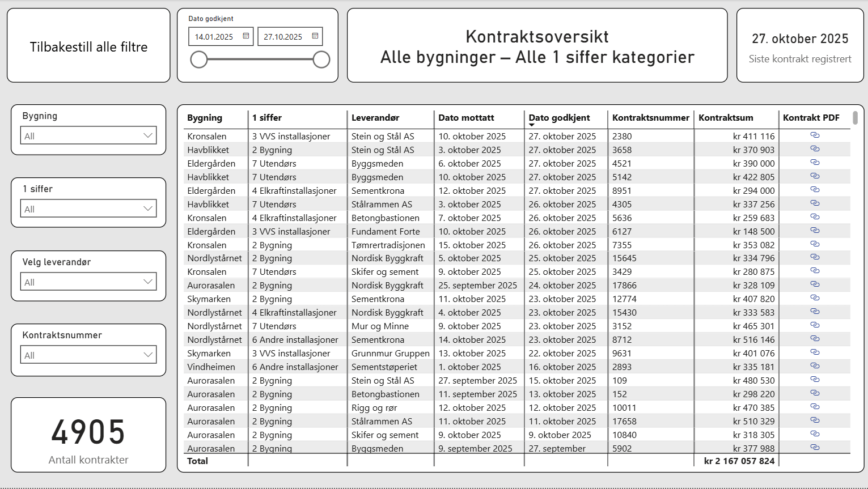Open the calendar picker for the end date
The image size is (868, 489).
click(x=315, y=36)
